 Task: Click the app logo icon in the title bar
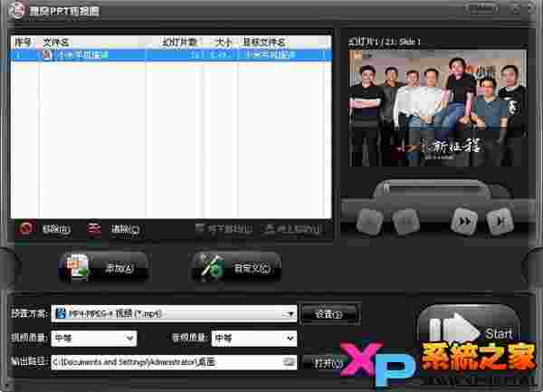(16, 10)
